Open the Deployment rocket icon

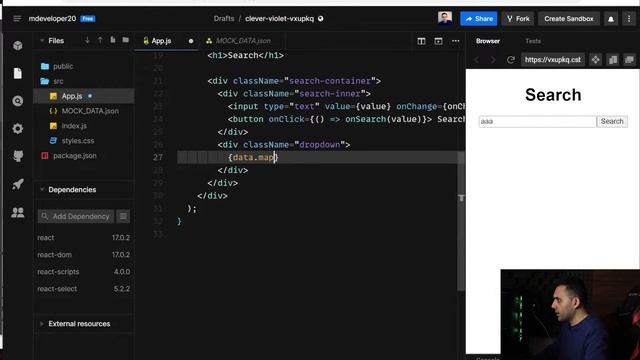click(x=18, y=184)
